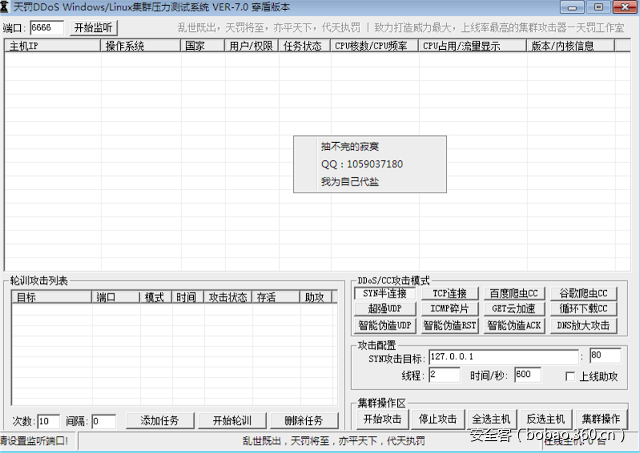Click the app icon in the title bar
This screenshot has height=453, width=640.
[x=6, y=8]
